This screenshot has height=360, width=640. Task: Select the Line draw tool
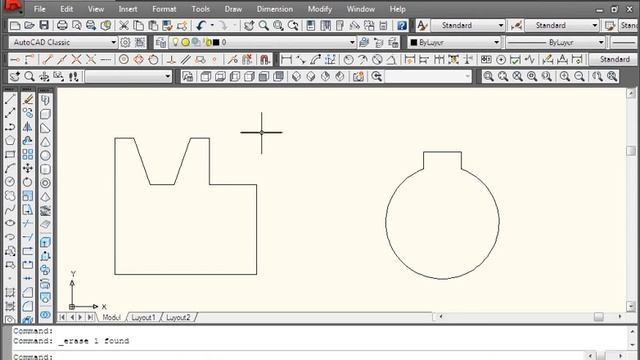(10, 99)
